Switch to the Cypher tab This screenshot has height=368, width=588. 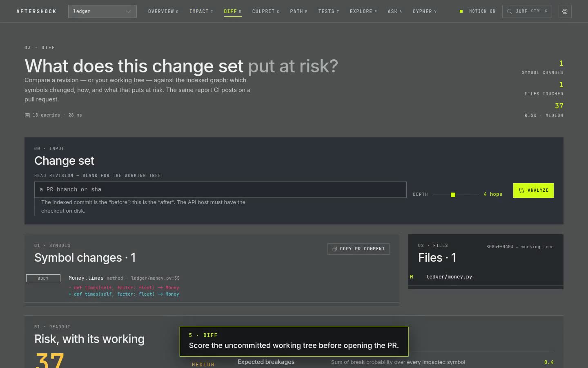[x=424, y=11]
